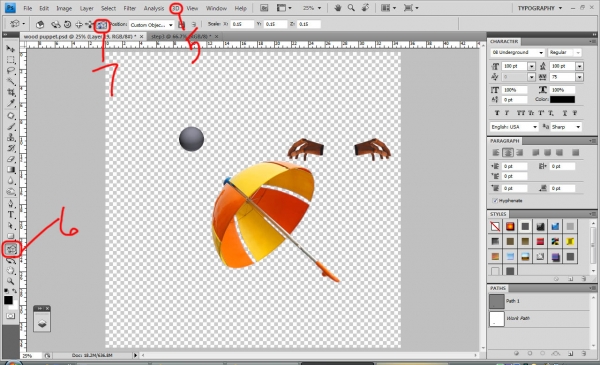Open the 08 Underground font family dropdown
Screen dimensions: 600x365
[541, 52]
